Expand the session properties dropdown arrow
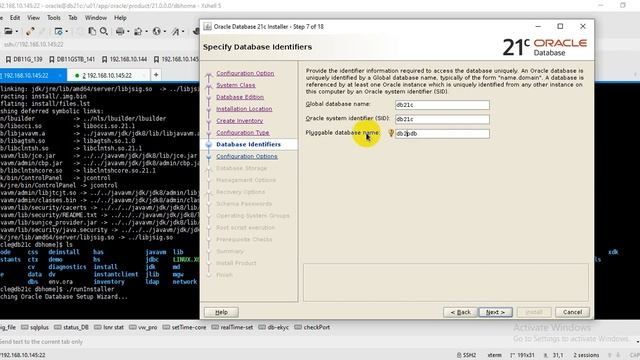Screen dimensions: 640x360 (x=67, y=31)
